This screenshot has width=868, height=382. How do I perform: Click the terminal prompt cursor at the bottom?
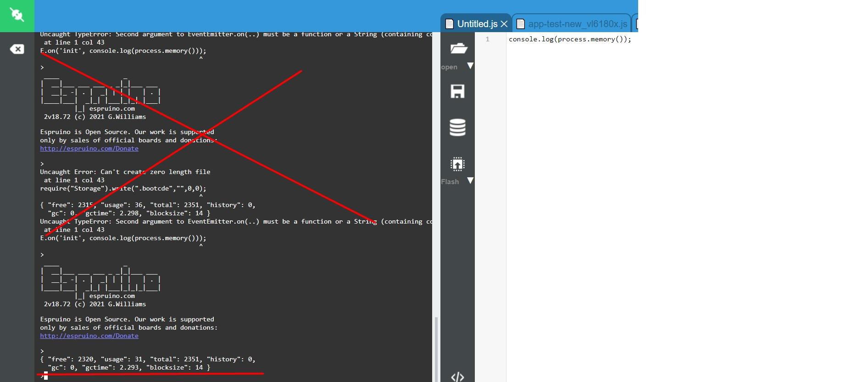[45, 376]
